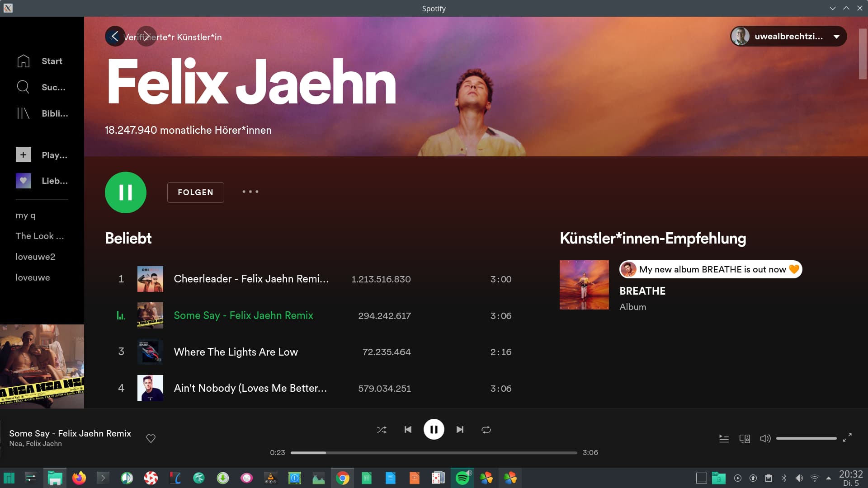Like the current song with heart icon

tap(151, 438)
